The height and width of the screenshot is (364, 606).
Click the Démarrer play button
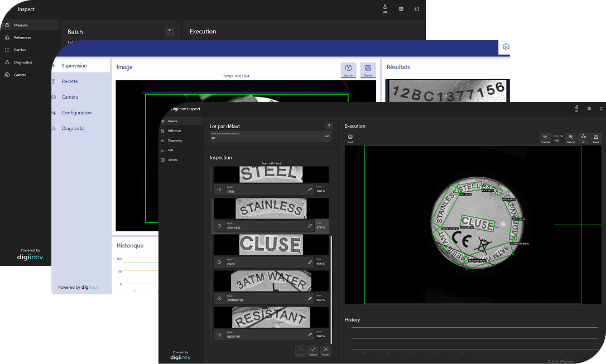coord(301,351)
